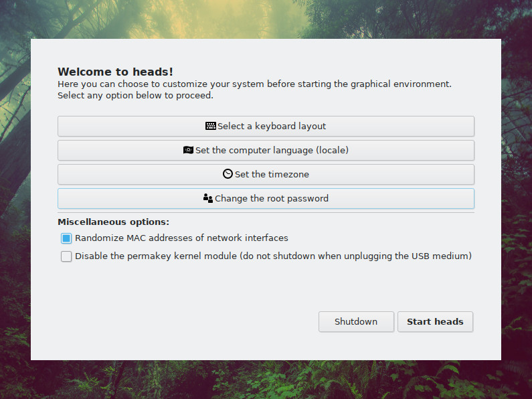Select Change the root password
Viewport: 532px width, 399px height.
(x=266, y=198)
